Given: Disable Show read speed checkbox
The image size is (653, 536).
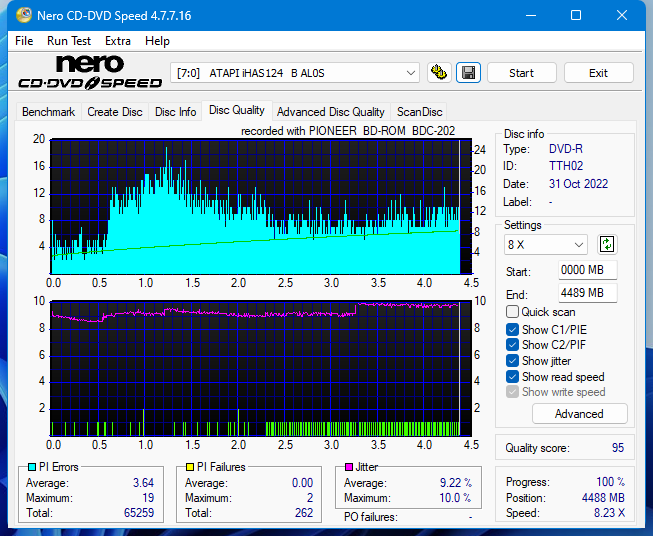Looking at the screenshot, I should pos(512,376).
